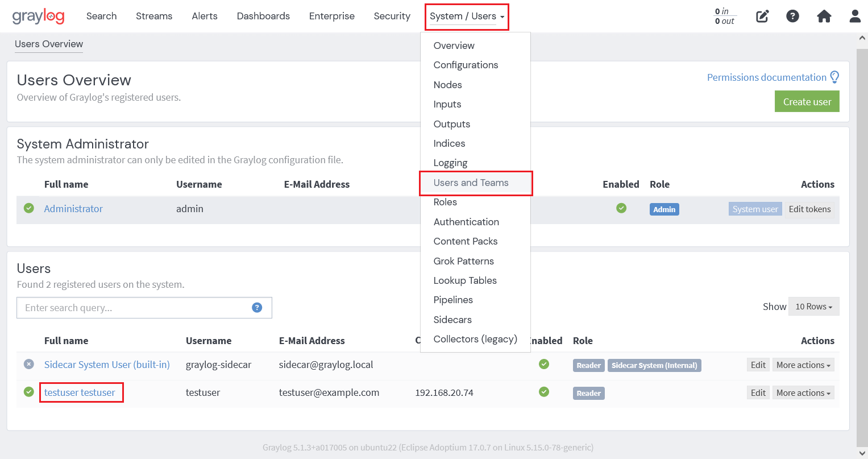Click Edit tokens for Administrator
Viewport: 868px width, 459px height.
[809, 209]
